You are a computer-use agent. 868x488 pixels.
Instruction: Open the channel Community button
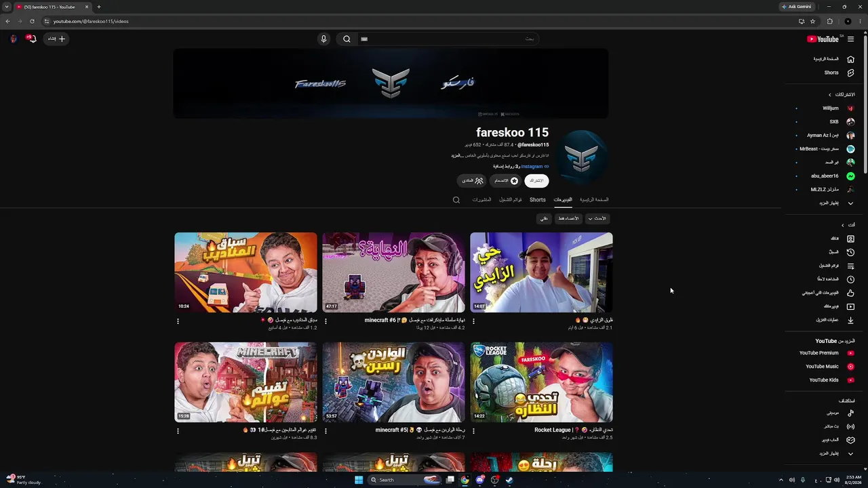(x=473, y=181)
